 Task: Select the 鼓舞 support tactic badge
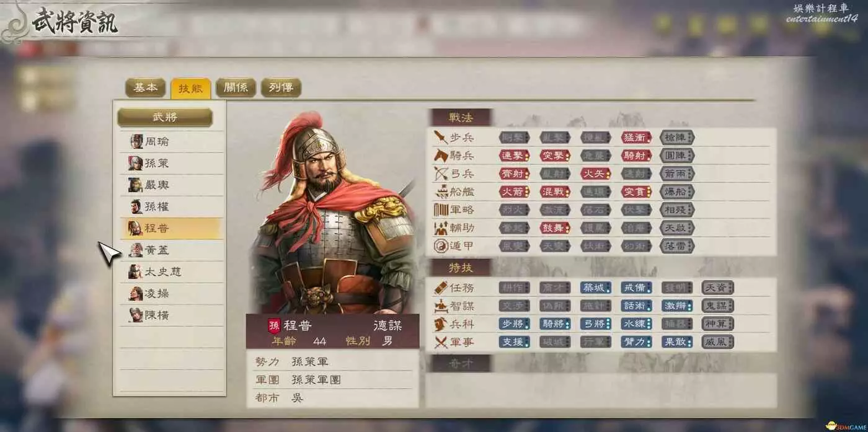[x=555, y=227]
